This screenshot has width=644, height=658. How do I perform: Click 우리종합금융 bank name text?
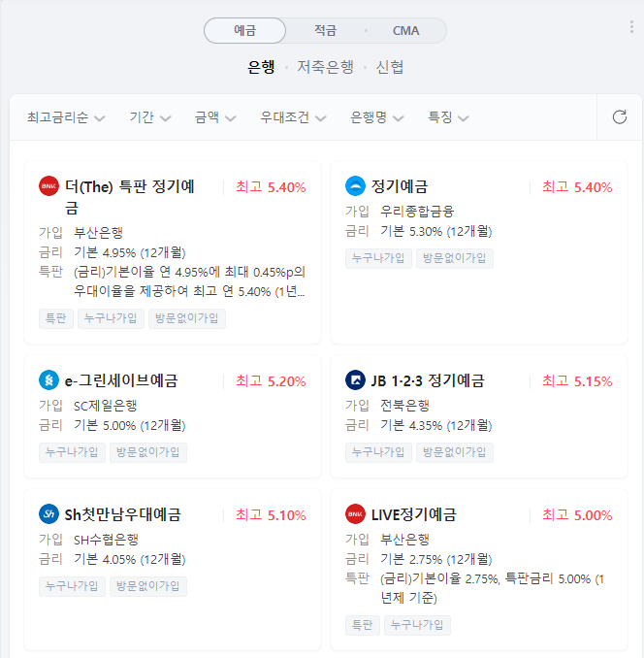[417, 212]
